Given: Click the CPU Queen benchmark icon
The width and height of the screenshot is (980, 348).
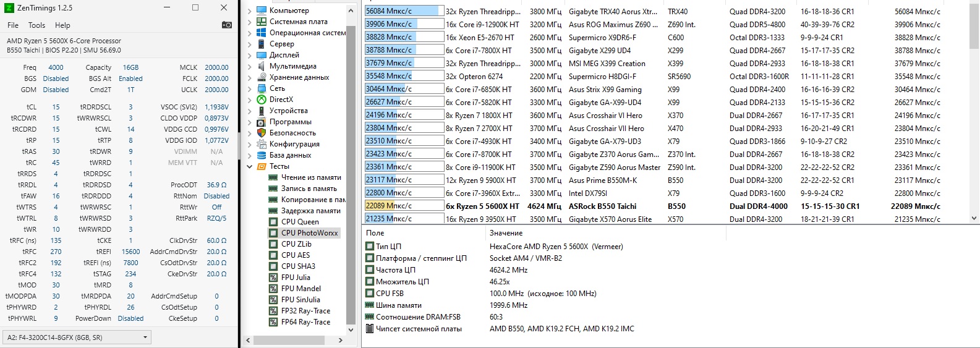Looking at the screenshot, I should click(273, 222).
